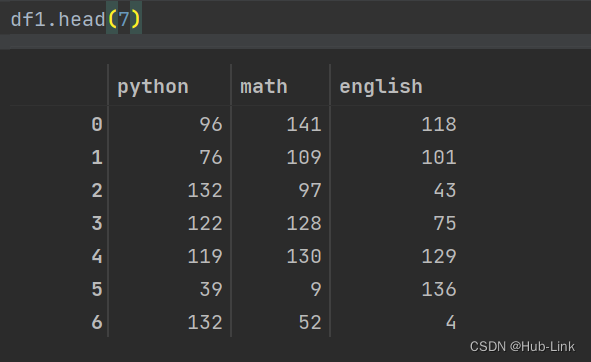Select english value 129
591x362 pixels.
coord(439,256)
